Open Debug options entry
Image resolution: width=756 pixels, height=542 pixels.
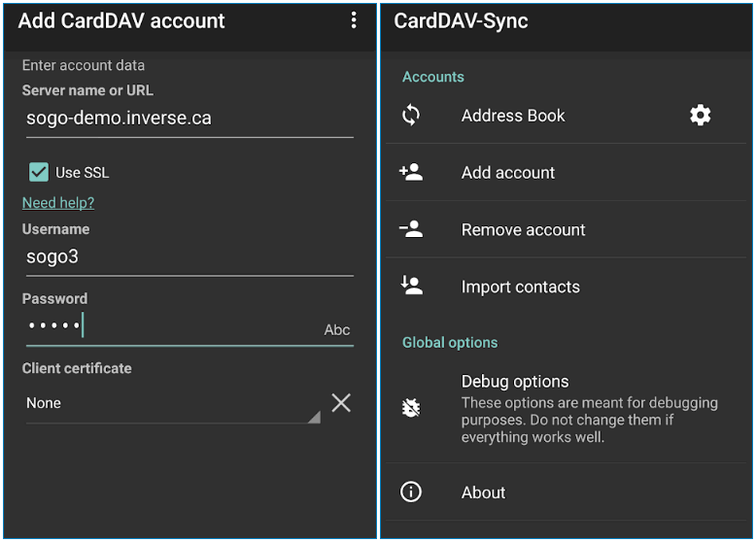[567, 409]
